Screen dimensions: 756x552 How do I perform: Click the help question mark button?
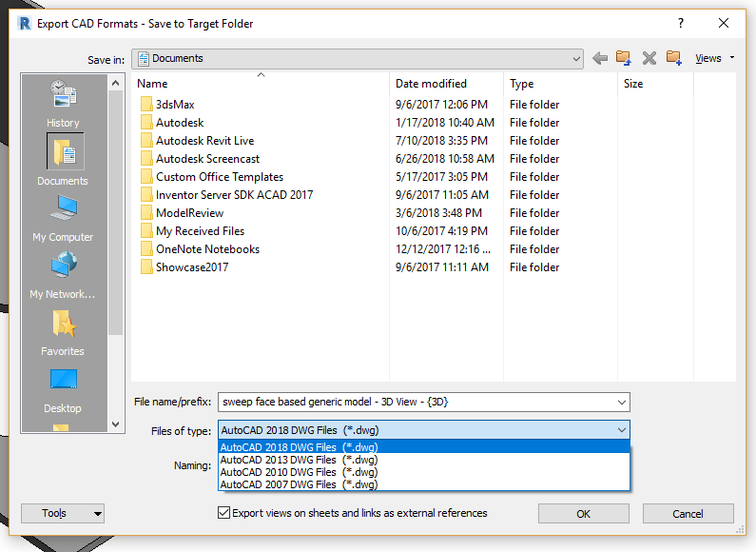[x=680, y=23]
